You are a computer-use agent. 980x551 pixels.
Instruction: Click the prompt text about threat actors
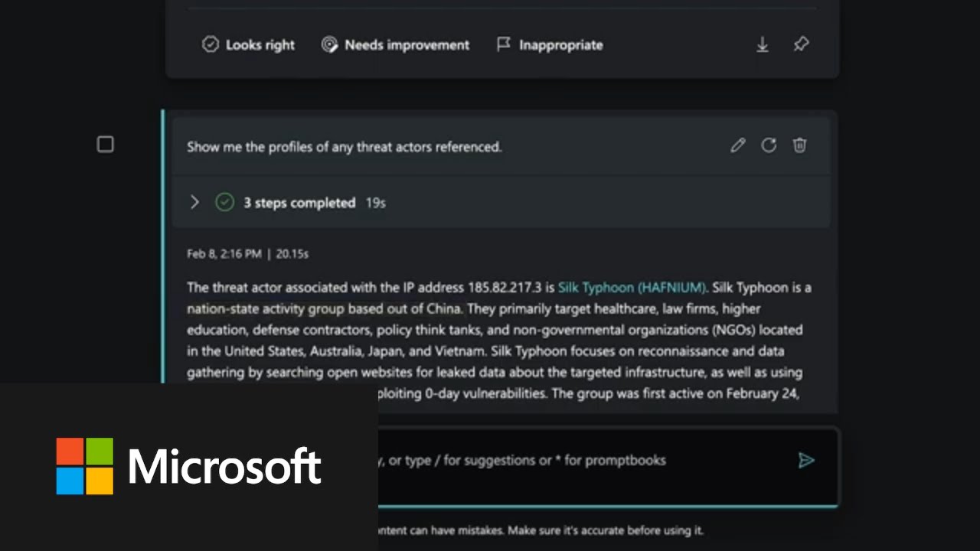tap(345, 147)
